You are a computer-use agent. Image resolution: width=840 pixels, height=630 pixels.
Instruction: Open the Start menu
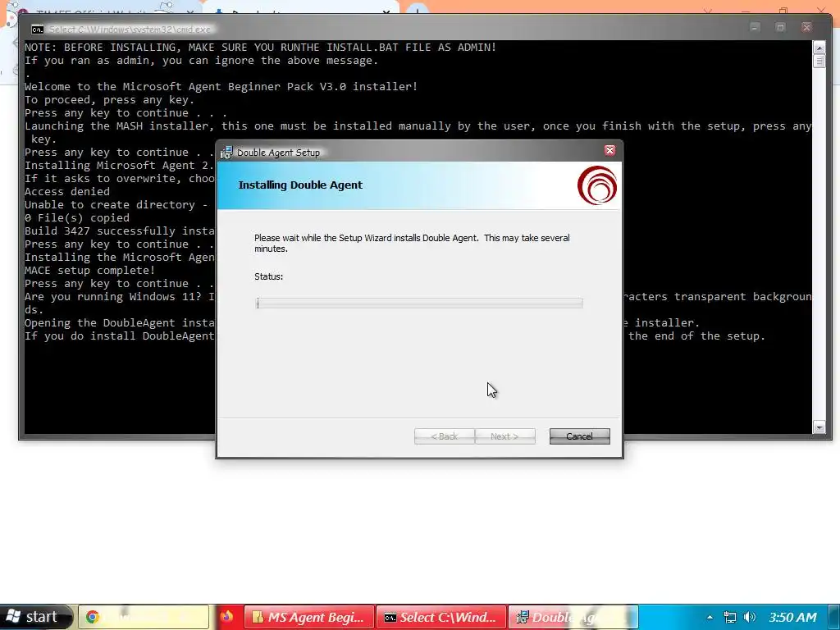pyautogui.click(x=35, y=617)
